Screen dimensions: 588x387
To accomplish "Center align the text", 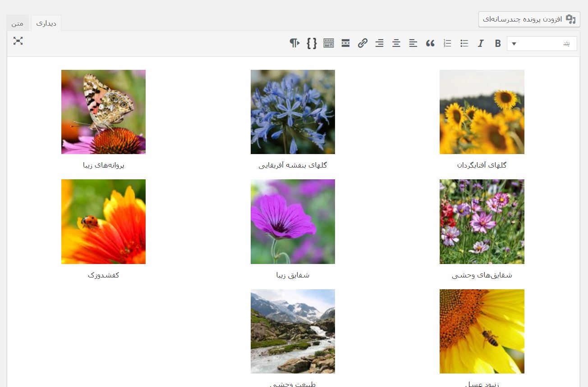I will (396, 43).
